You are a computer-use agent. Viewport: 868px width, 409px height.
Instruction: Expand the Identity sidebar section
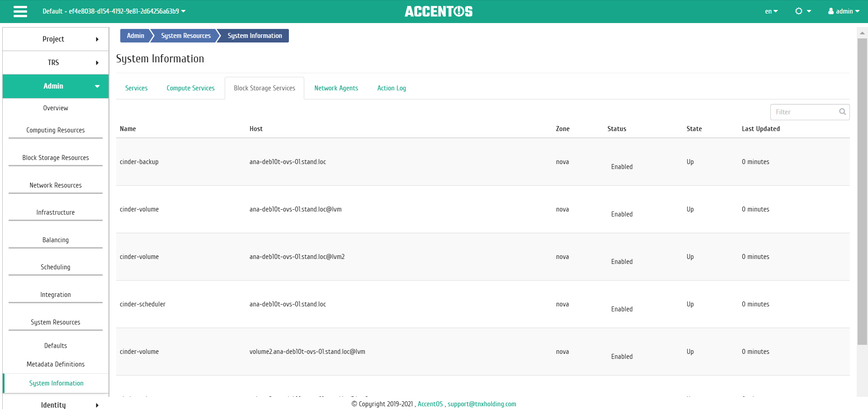[56, 404]
